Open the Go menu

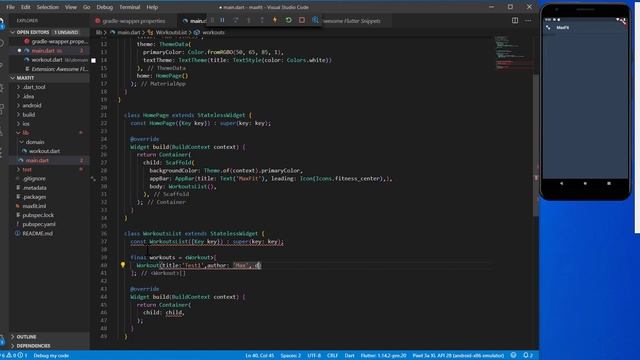(87, 7)
